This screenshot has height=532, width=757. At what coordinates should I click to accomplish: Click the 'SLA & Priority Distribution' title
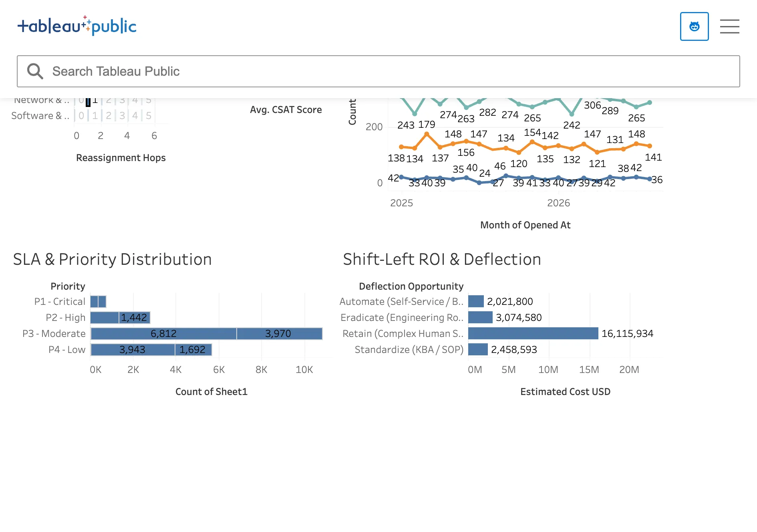(112, 260)
